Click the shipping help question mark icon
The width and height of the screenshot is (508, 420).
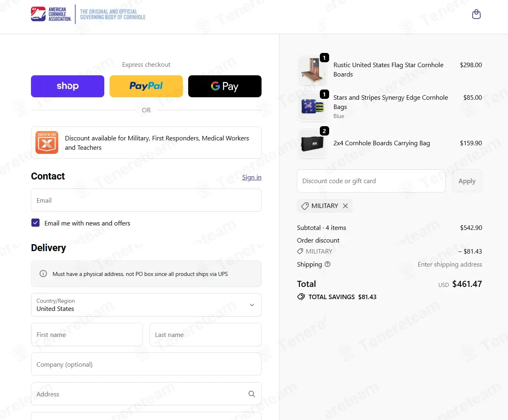click(x=328, y=264)
